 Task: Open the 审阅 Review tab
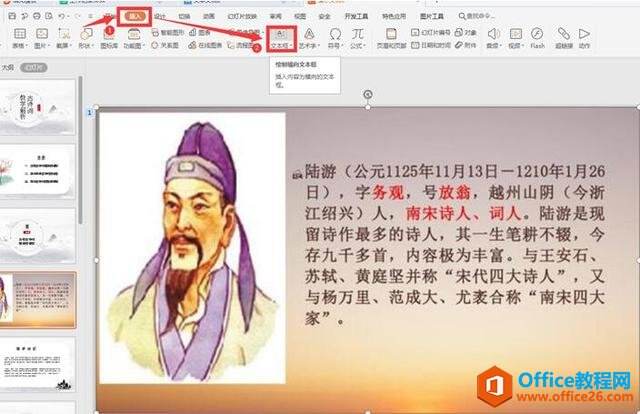click(x=276, y=16)
